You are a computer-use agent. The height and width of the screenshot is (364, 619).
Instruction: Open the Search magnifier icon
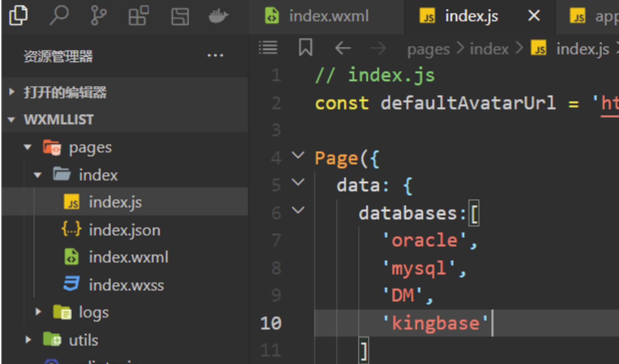(x=59, y=16)
